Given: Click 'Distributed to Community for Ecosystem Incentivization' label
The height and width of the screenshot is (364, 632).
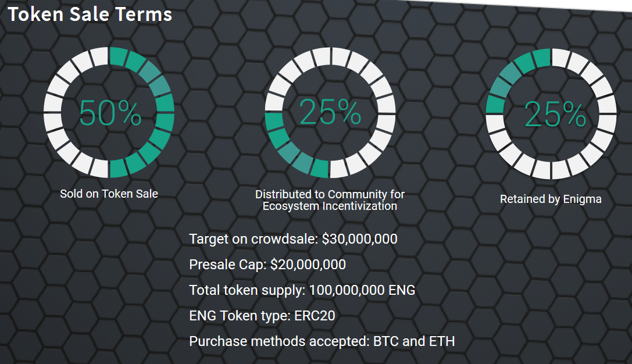Looking at the screenshot, I should click(x=330, y=200).
